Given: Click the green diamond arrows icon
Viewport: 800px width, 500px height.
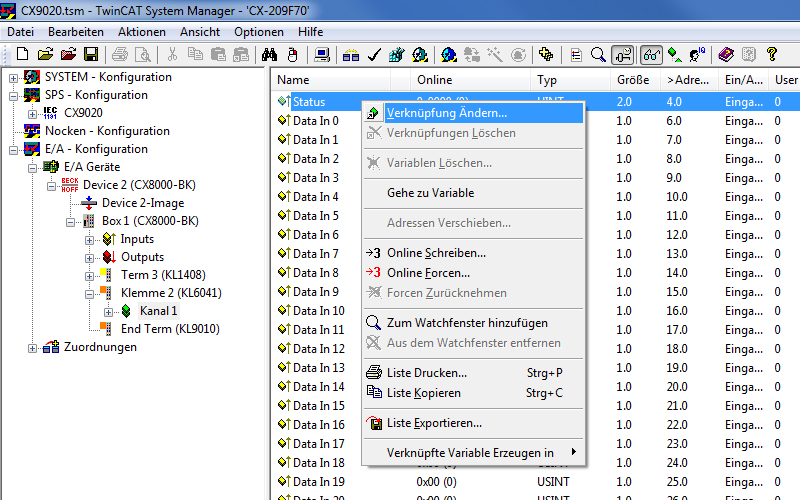Looking at the screenshot, I should pyautogui.click(x=674, y=55).
